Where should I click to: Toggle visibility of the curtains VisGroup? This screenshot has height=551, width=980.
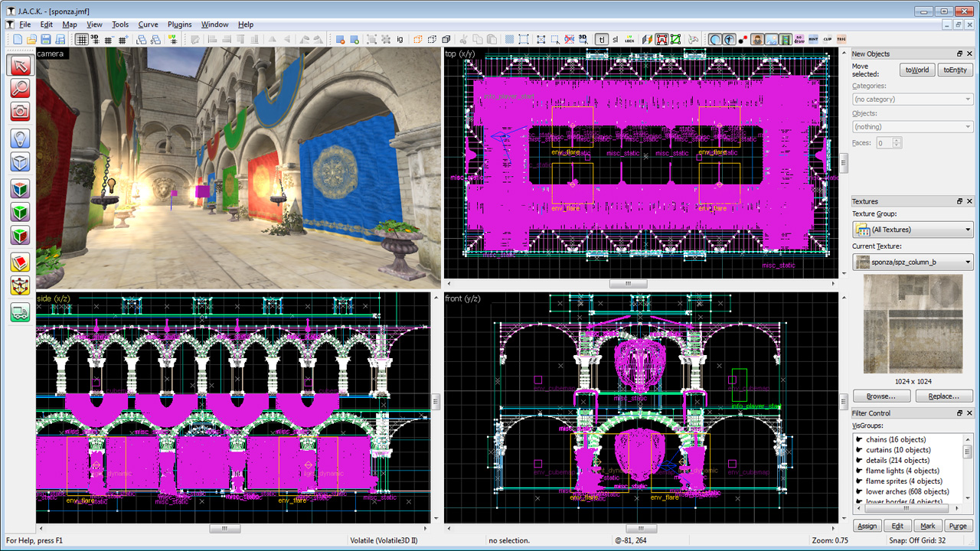(x=861, y=450)
